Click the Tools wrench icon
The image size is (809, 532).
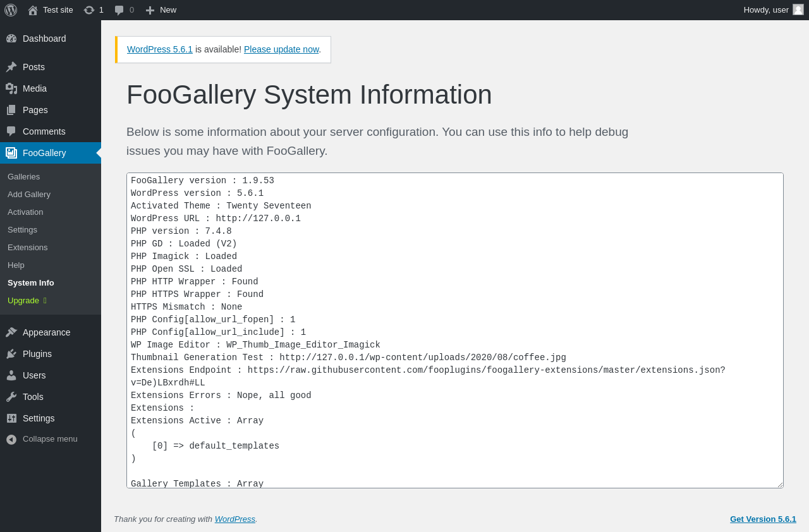pos(11,397)
